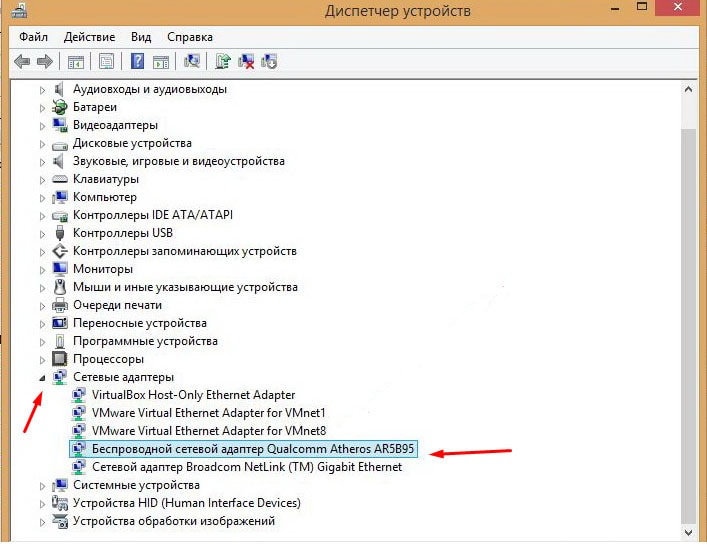The width and height of the screenshot is (707, 548).
Task: Select Звуковые, игровые и видеоустройства row
Action: (x=179, y=161)
